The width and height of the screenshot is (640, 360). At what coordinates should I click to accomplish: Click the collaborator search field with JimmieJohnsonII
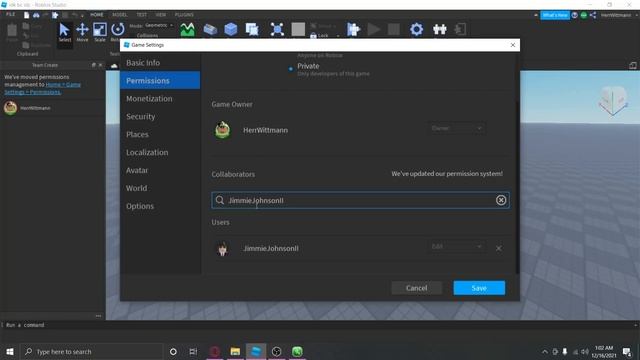pyautogui.click(x=360, y=200)
